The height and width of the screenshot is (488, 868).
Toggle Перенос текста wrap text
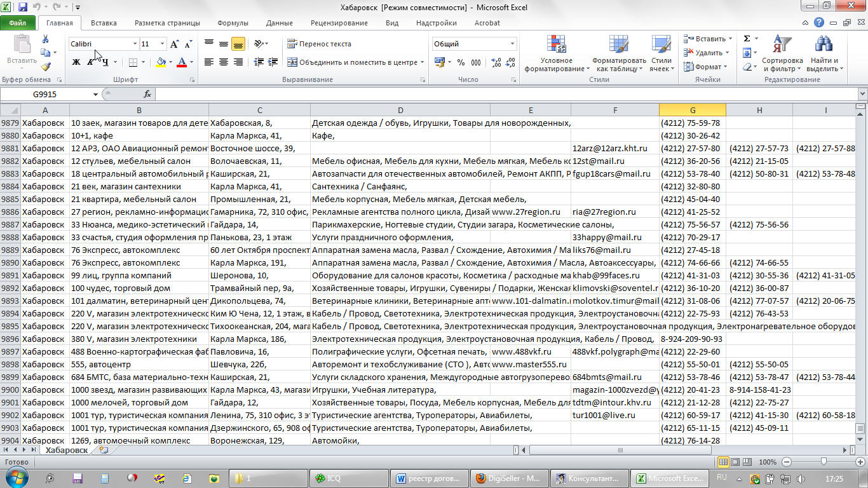point(320,44)
